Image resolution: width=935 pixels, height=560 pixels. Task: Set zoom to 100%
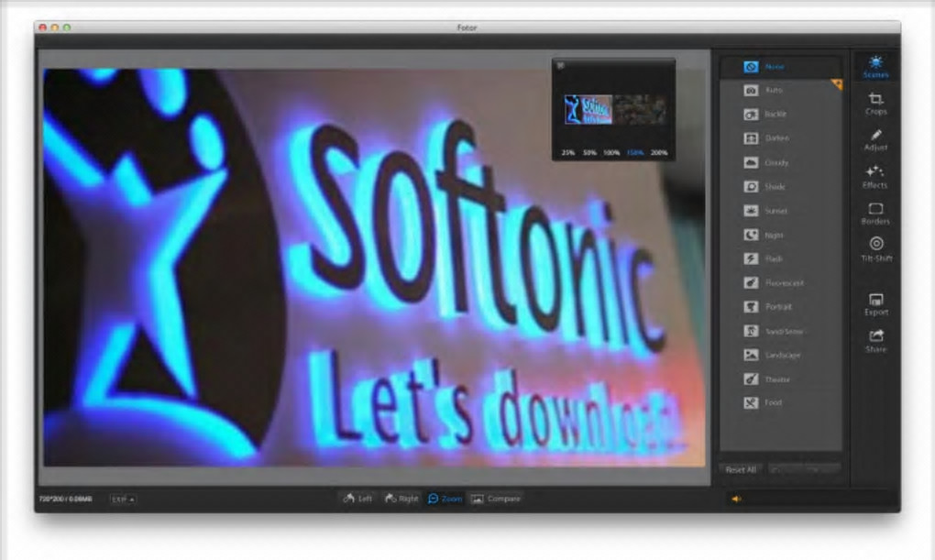pos(611,153)
